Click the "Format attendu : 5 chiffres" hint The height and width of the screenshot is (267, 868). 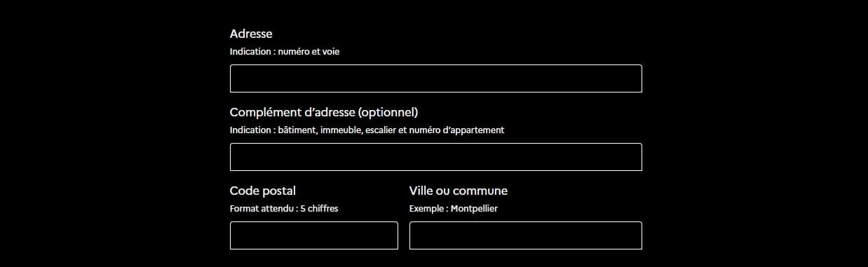coord(284,209)
